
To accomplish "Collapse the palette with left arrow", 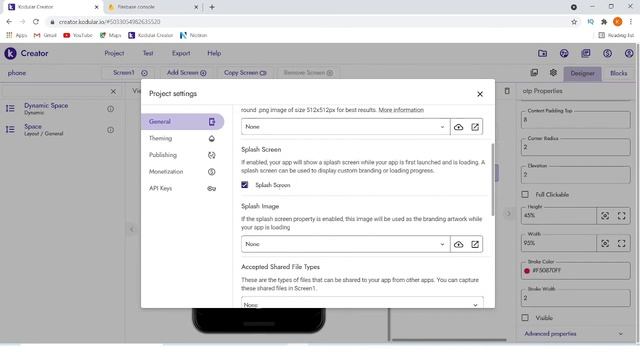I will 131,229.
